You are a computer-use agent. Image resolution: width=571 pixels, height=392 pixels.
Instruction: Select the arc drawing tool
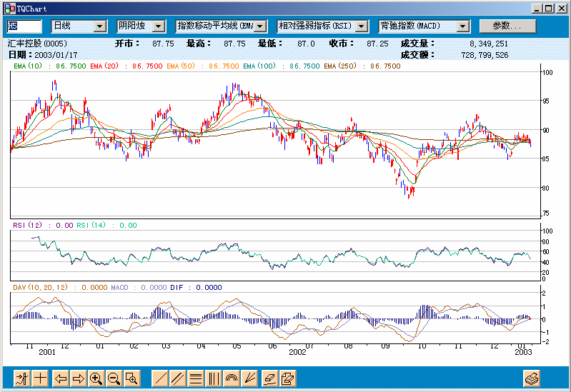(232, 378)
